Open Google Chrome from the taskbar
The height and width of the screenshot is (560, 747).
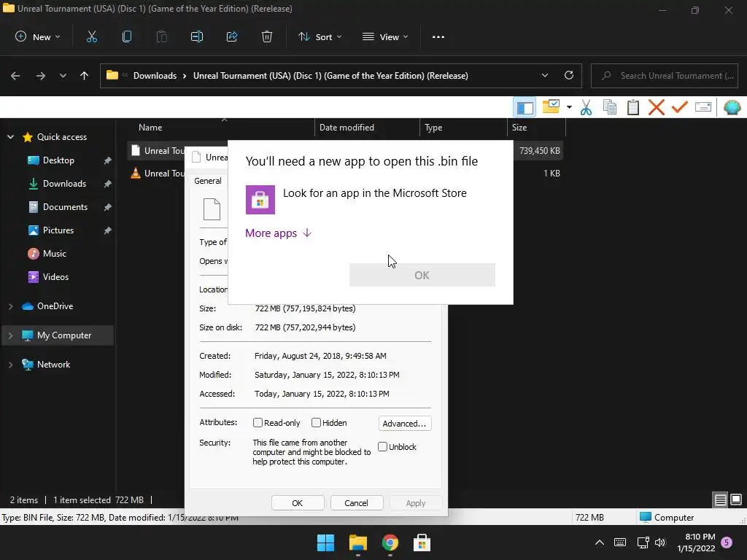390,542
